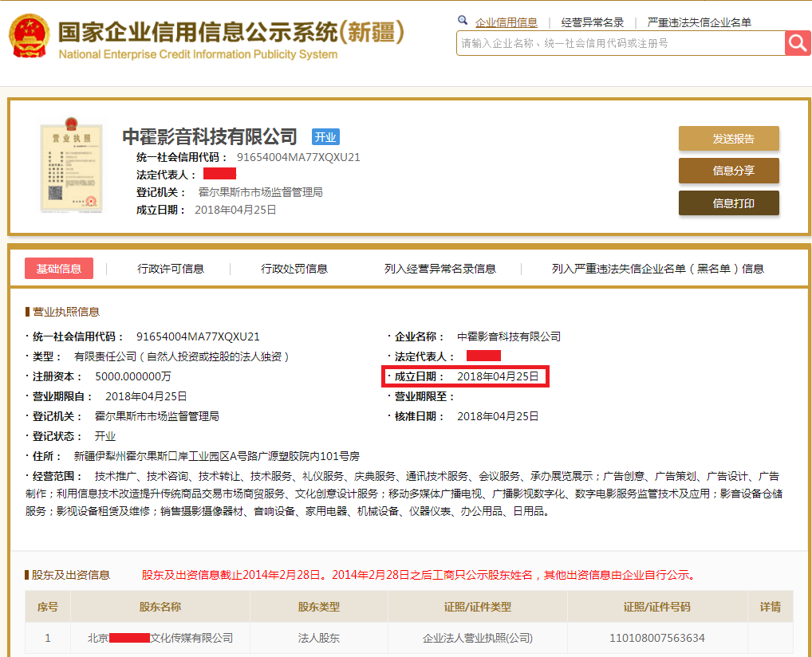This screenshot has height=657, width=812.
Task: Click the 证照/证件号码 column header
Action: tap(656, 607)
